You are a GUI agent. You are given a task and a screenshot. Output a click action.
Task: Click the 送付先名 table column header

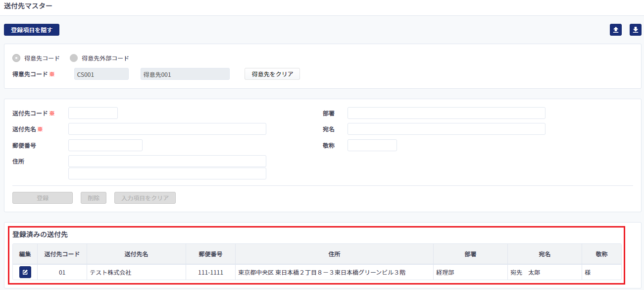pyautogui.click(x=137, y=254)
